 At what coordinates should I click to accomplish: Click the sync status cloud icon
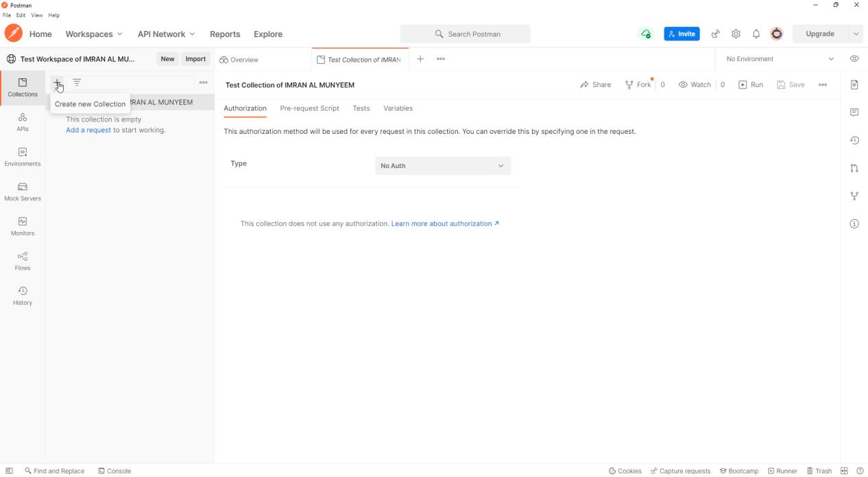click(x=646, y=34)
